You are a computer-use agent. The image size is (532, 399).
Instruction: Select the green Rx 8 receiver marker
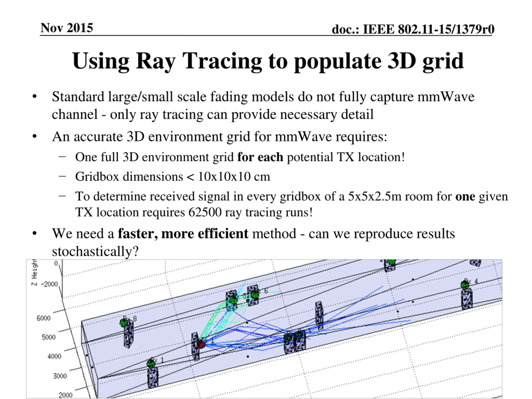point(124,323)
